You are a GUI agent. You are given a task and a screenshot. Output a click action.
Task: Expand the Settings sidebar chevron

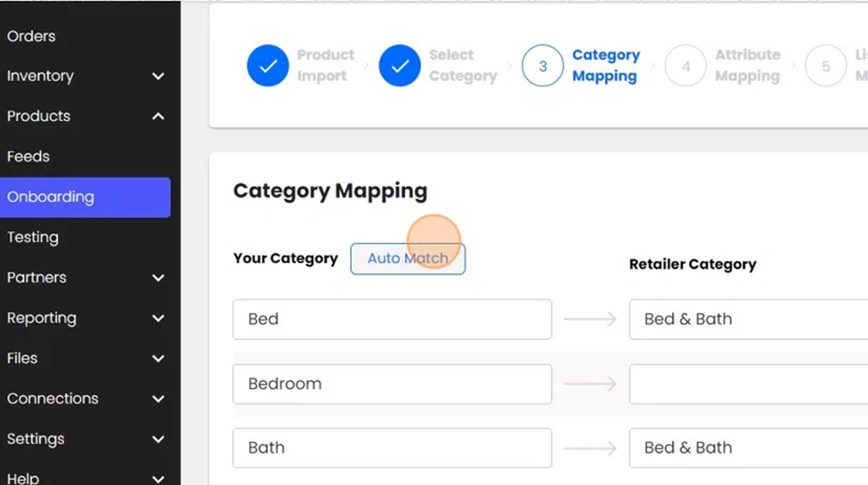(158, 440)
